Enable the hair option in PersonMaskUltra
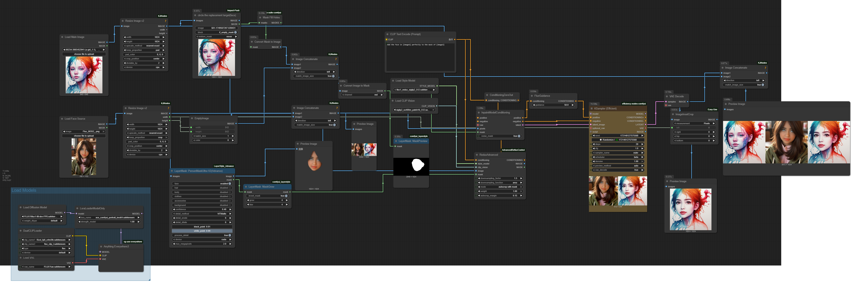This screenshot has width=868, height=295. (202, 188)
